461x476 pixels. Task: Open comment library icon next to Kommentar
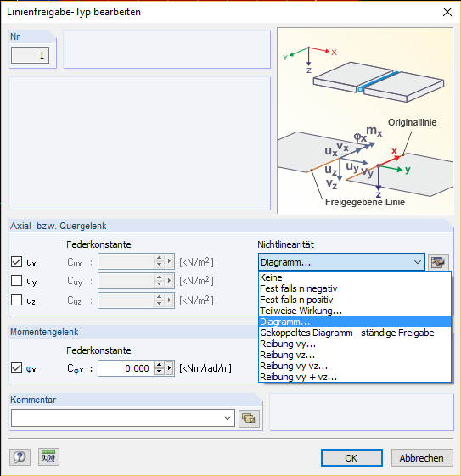[249, 418]
